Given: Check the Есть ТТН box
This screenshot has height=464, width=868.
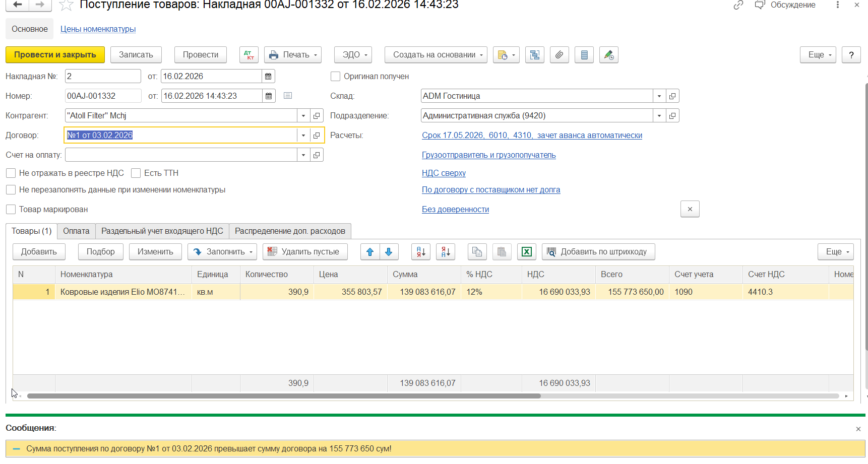Looking at the screenshot, I should click(136, 173).
